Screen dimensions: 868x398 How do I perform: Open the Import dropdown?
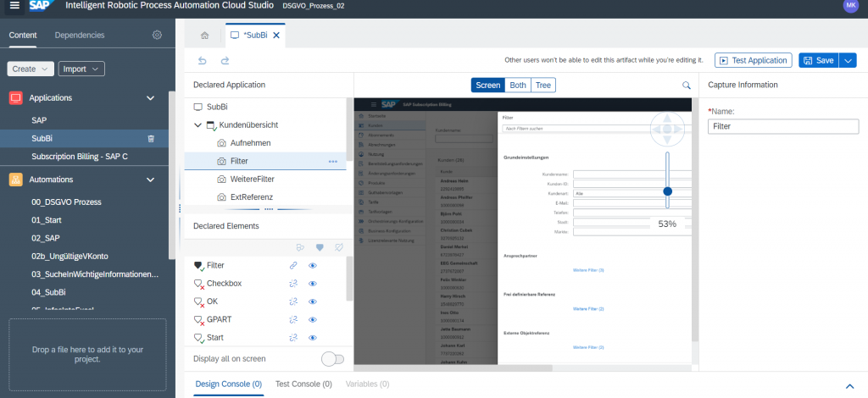click(81, 69)
